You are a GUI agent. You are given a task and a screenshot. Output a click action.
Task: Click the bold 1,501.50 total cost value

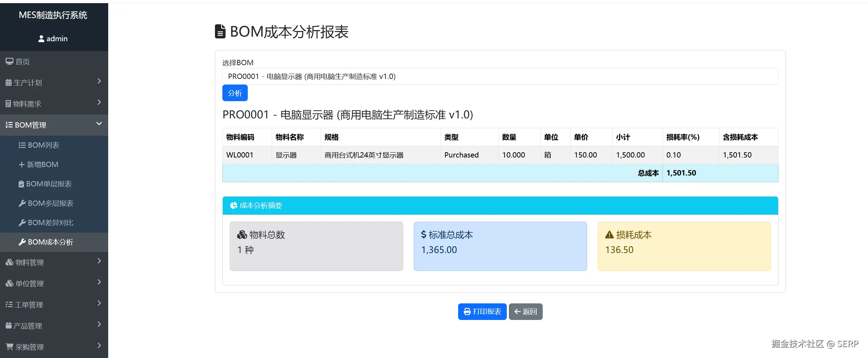point(681,173)
